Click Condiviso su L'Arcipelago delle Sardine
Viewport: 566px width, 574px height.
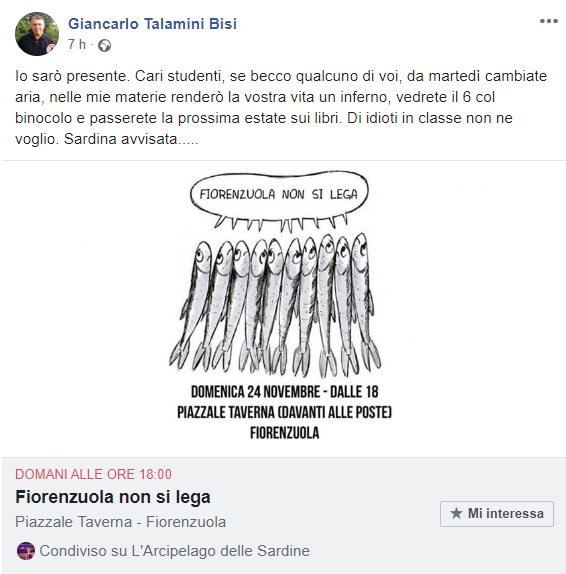coord(174,551)
